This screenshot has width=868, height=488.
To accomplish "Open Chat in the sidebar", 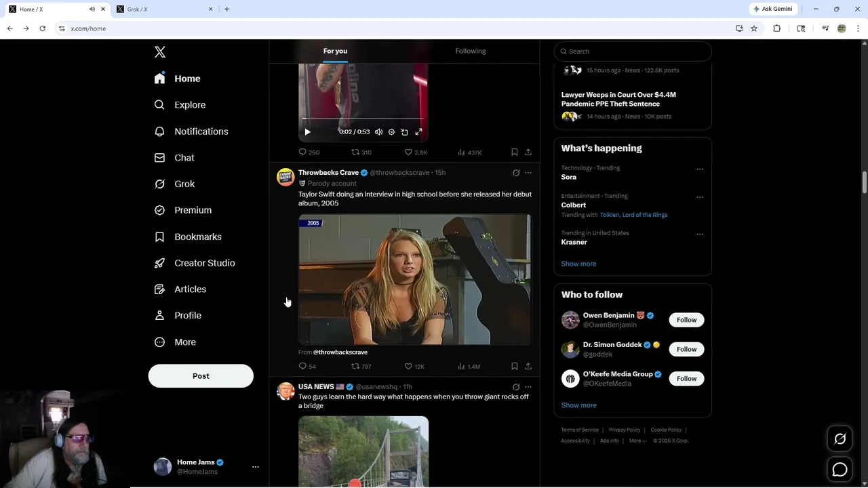I will (x=174, y=158).
